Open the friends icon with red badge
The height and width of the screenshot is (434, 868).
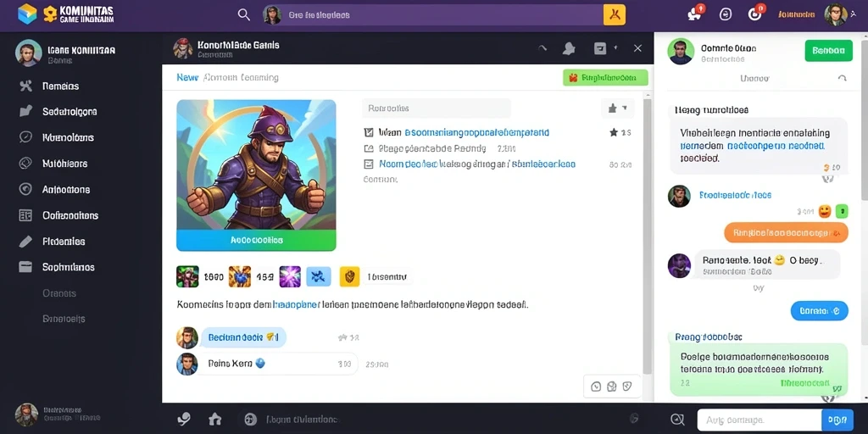[694, 14]
